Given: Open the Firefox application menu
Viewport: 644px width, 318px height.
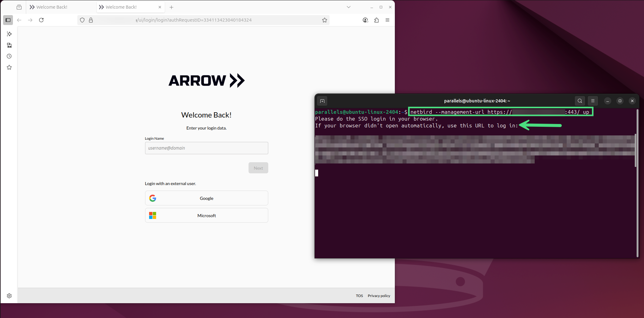Looking at the screenshot, I should (x=387, y=20).
